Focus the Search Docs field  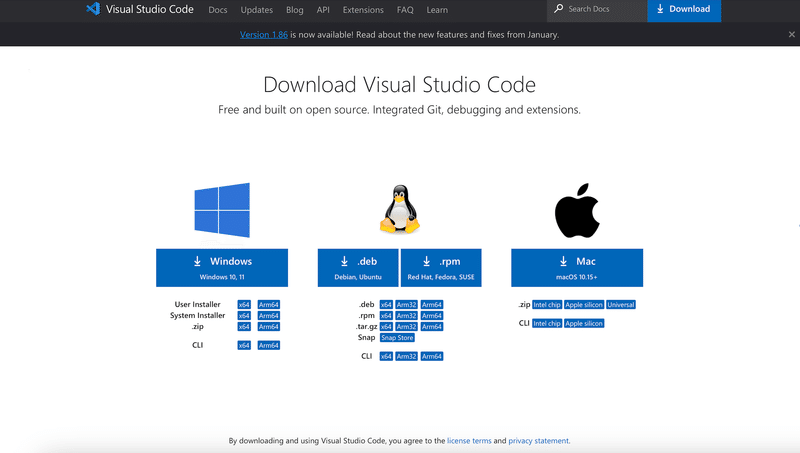point(597,9)
